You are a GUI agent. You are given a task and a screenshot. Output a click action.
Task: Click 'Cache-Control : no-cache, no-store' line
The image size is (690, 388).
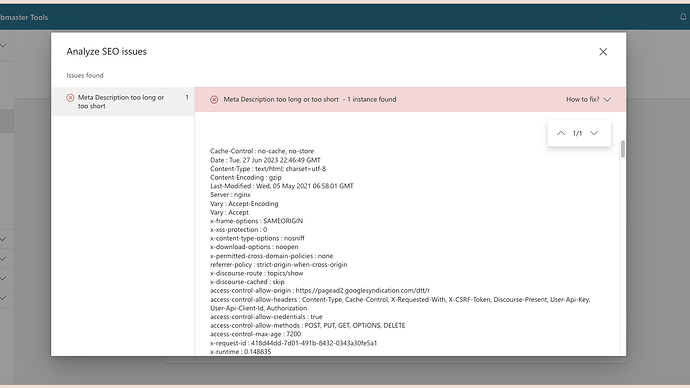(x=262, y=151)
